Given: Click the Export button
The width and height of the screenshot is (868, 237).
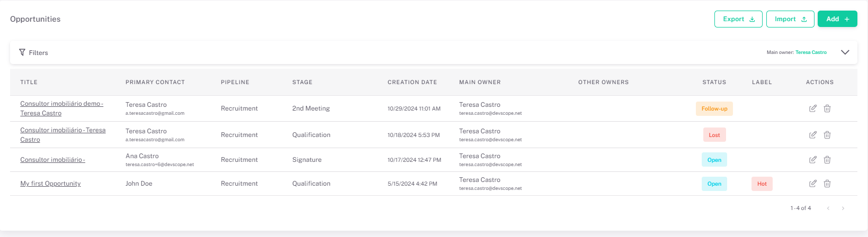Looking at the screenshot, I should [738, 19].
